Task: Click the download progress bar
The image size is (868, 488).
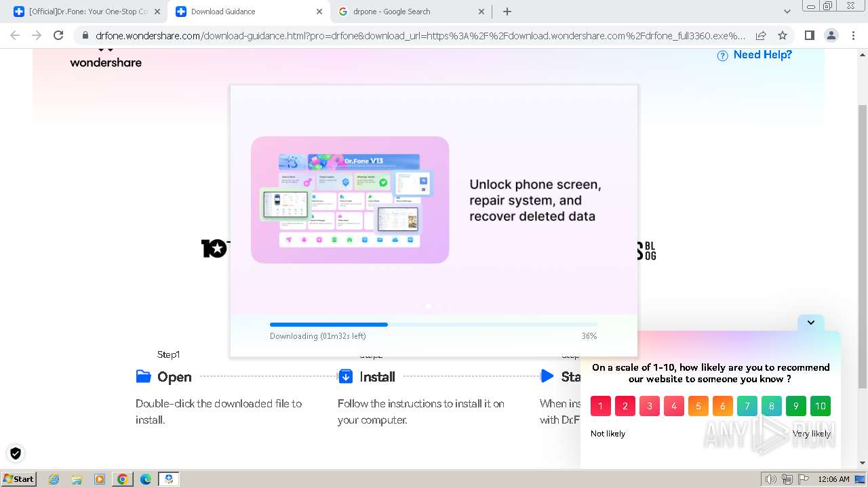Action: [433, 325]
